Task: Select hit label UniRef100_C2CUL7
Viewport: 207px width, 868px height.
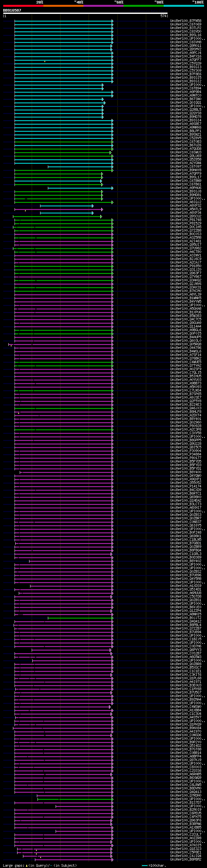Action: [x=186, y=835]
